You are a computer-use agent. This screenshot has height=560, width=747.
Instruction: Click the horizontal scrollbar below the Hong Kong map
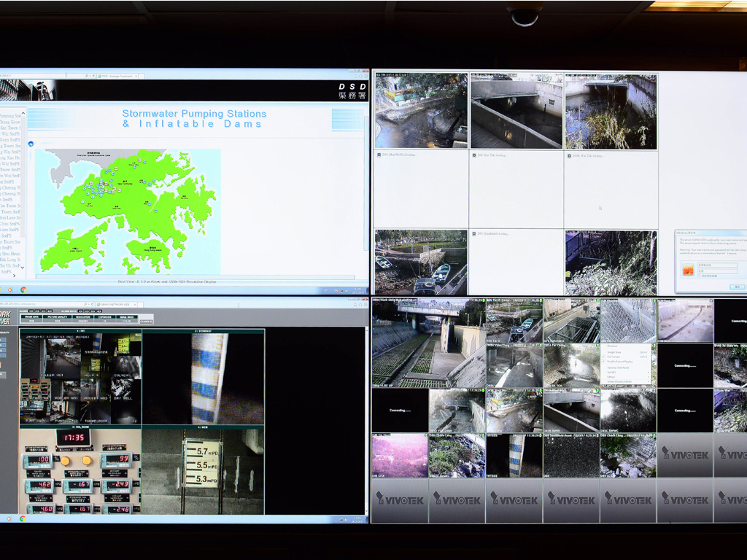[x=196, y=276]
